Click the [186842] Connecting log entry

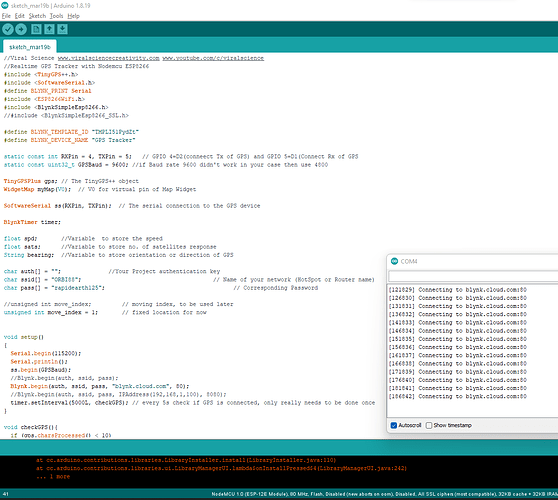pos(458,396)
